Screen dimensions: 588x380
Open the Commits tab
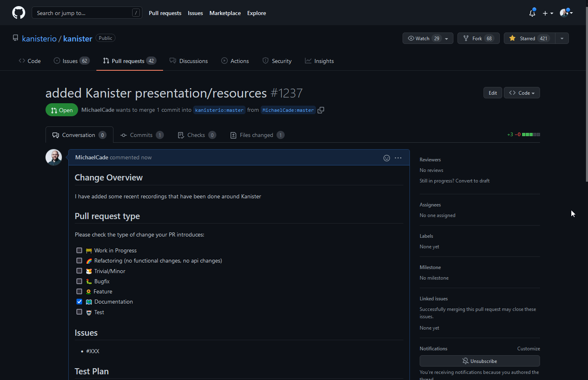click(x=141, y=135)
